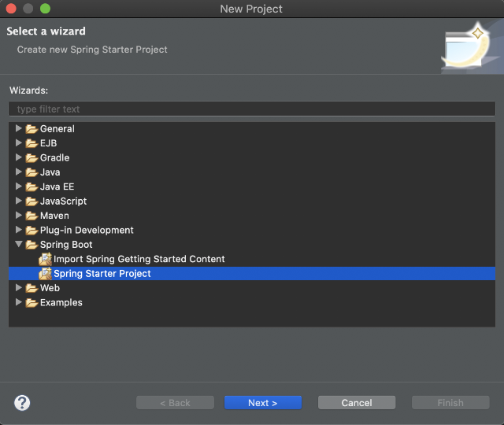Click the EJB folder icon
504x425 pixels.
(31, 143)
